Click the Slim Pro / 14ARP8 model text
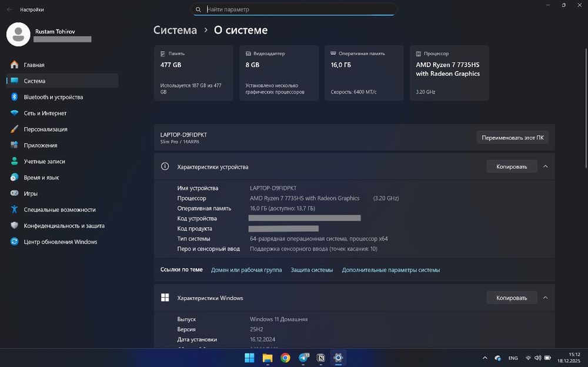This screenshot has width=588, height=367. coord(179,142)
